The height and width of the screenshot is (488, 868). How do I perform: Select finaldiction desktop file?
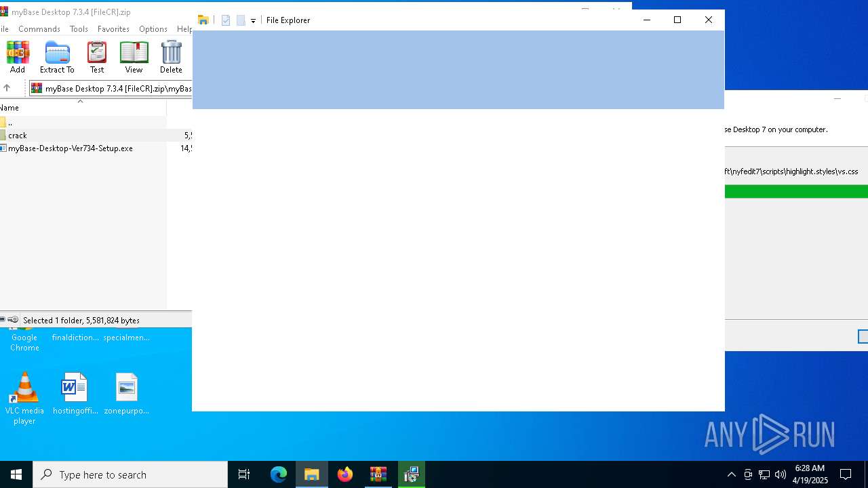(x=75, y=337)
